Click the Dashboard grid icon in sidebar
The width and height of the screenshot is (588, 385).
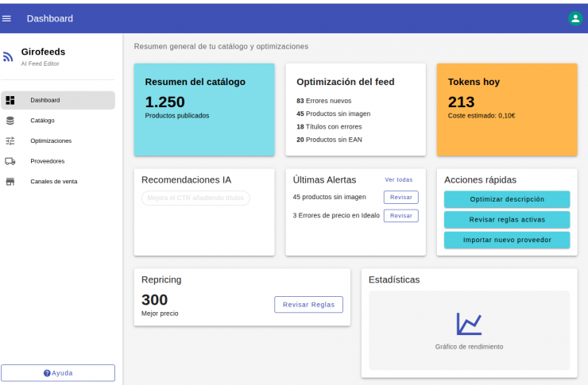10,100
